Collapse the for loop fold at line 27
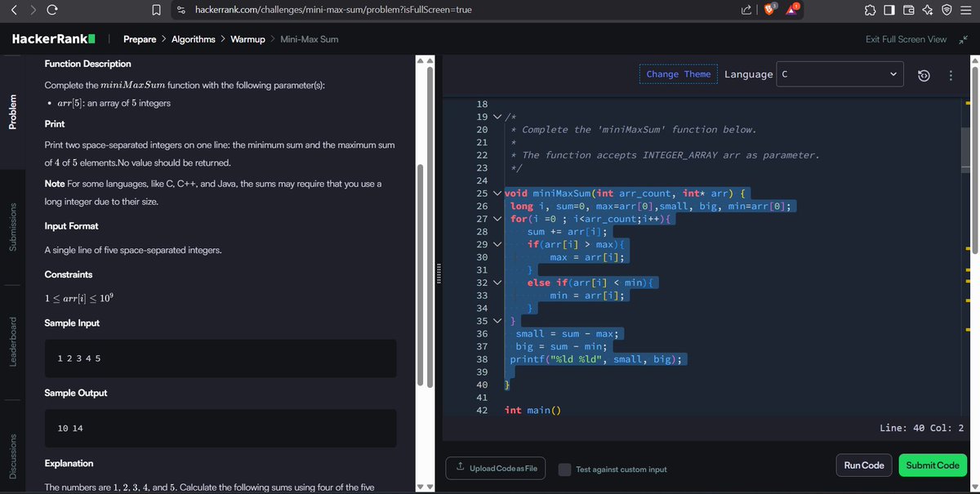Screen dimensions: 980x494 (497, 219)
